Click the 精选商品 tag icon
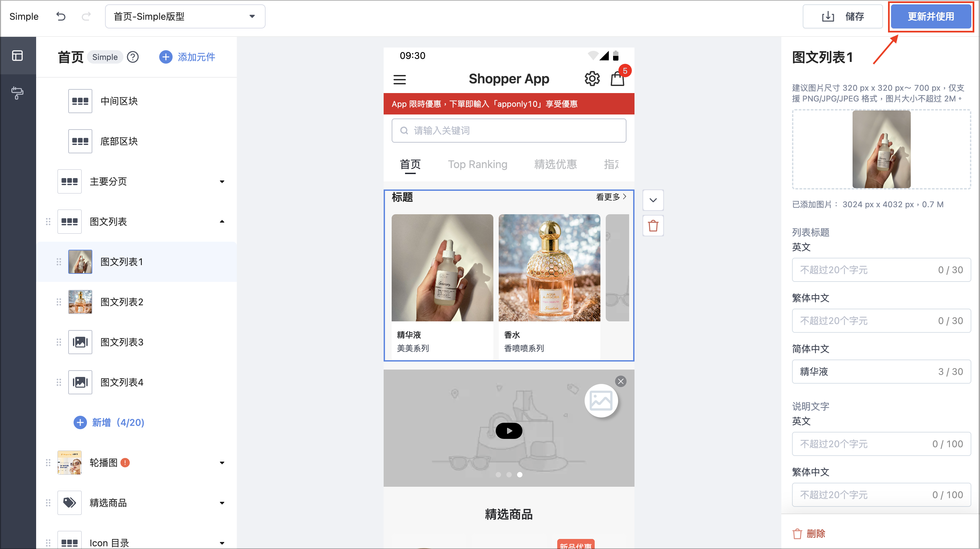The width and height of the screenshot is (980, 549). (x=70, y=503)
